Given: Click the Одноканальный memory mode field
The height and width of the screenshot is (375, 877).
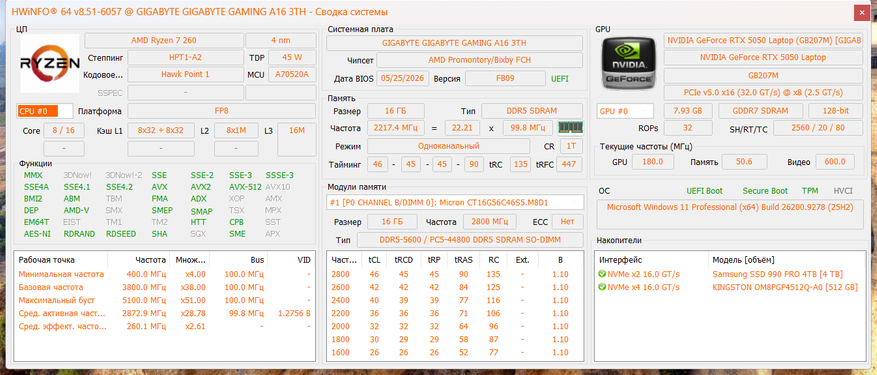Looking at the screenshot, I should 449,146.
